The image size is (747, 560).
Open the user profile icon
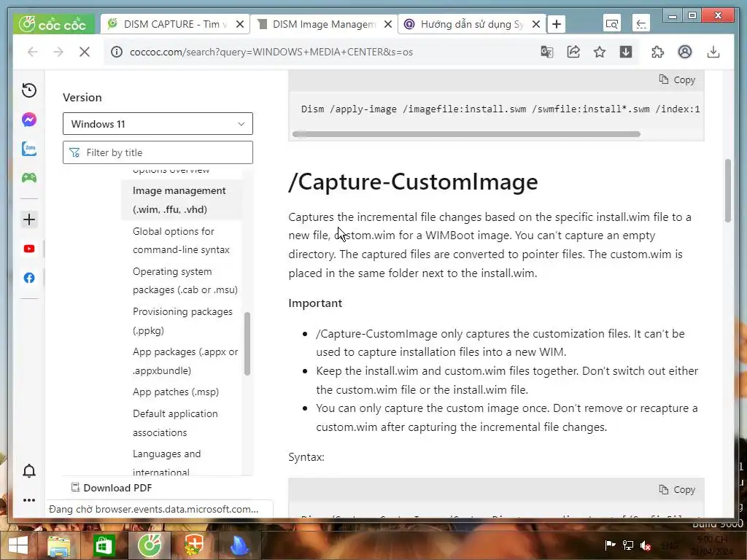coord(685,52)
